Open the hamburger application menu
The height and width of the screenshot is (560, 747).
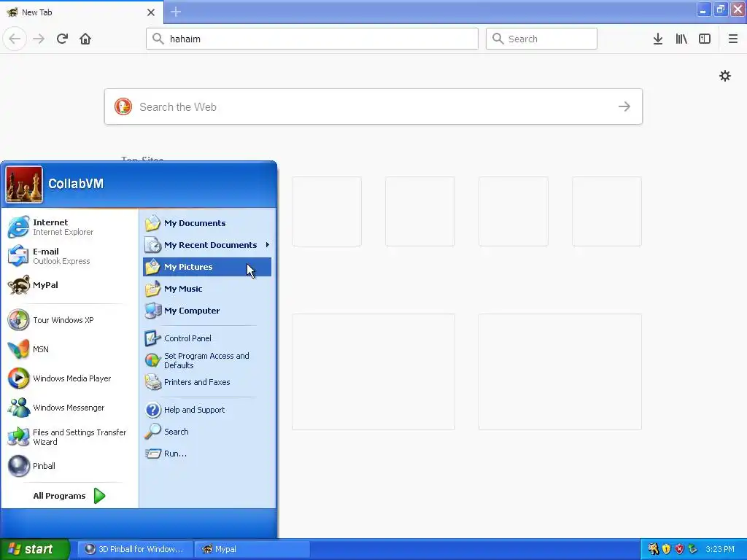pos(733,39)
